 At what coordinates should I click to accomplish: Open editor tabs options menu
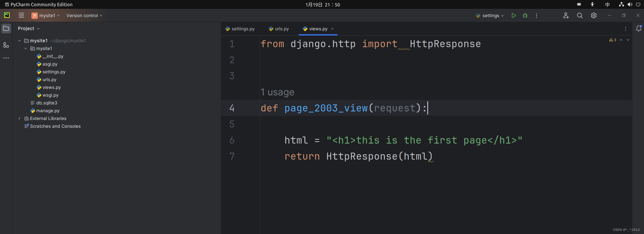coord(626,29)
